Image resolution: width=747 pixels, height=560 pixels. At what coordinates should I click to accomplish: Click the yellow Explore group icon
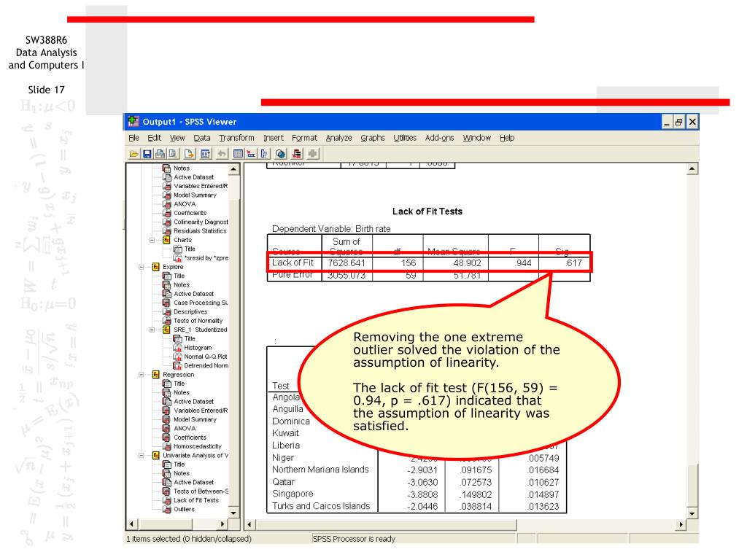(156, 267)
